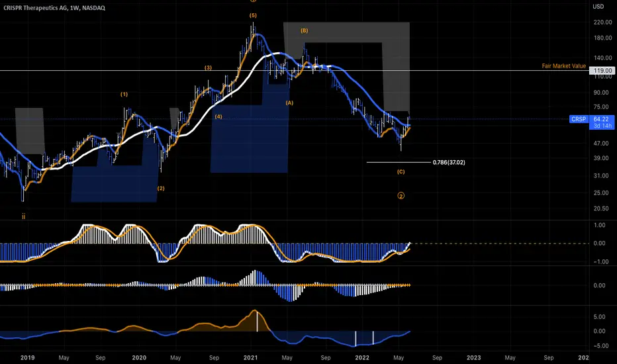Click the Sep label preceding 2020
Image resolution: width=617 pixels, height=364 pixels.
point(101,357)
